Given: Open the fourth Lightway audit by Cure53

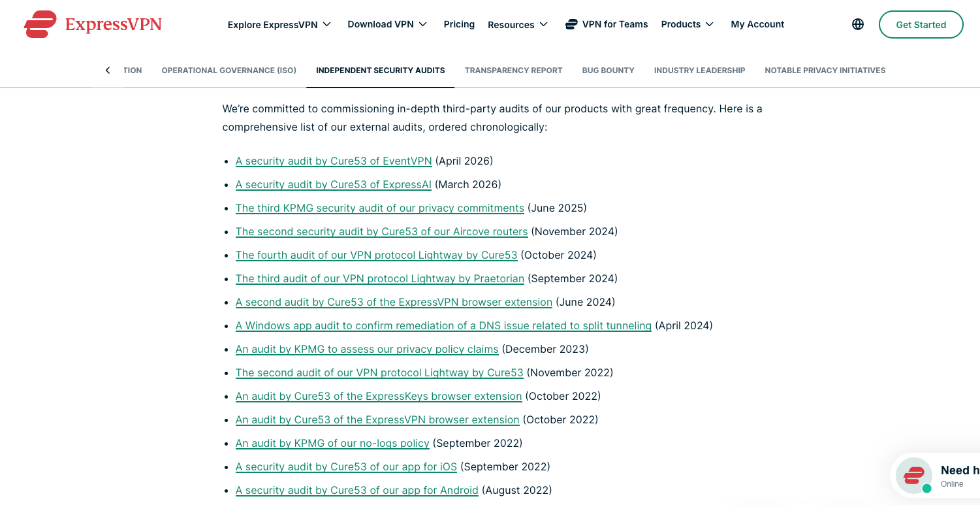Looking at the screenshot, I should click(x=377, y=255).
